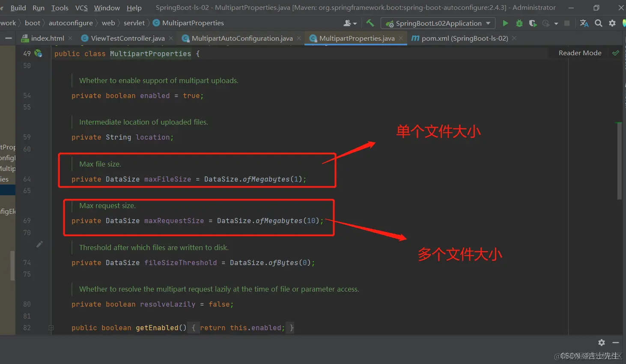
Task: Open the VCS menu
Action: (81, 8)
